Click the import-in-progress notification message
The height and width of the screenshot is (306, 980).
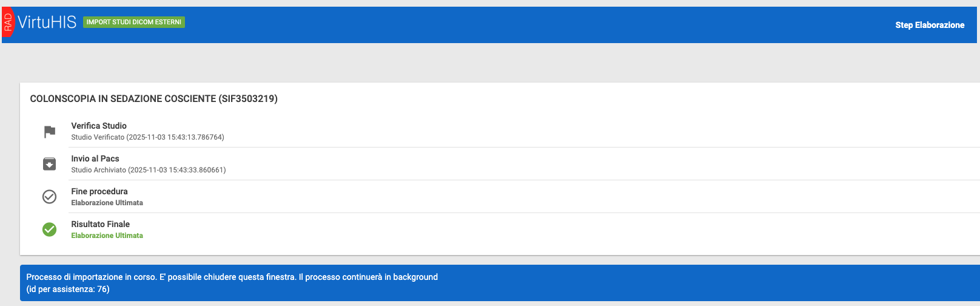[232, 277]
